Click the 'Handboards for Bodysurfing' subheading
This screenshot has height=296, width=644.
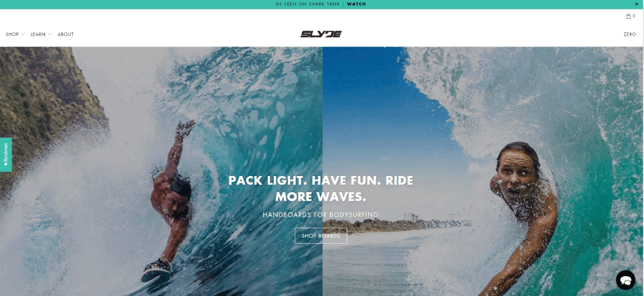pos(321,215)
